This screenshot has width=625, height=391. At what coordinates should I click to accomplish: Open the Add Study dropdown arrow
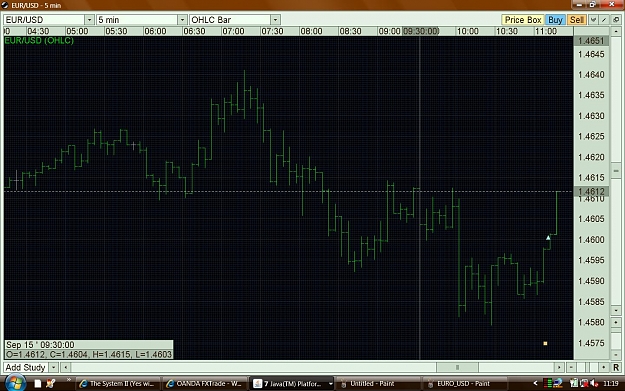coord(53,367)
